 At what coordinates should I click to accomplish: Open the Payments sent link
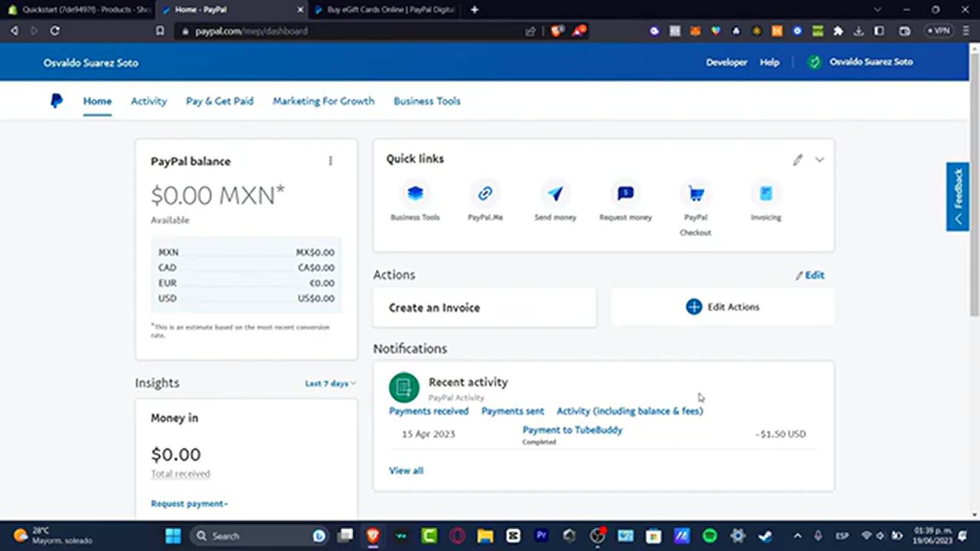tap(512, 411)
